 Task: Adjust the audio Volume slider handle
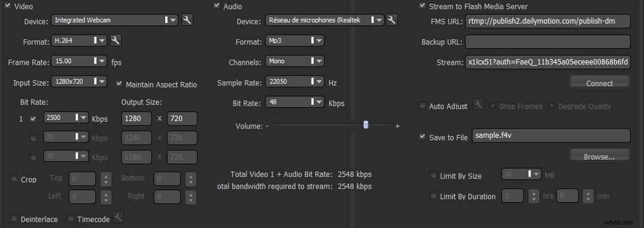365,125
